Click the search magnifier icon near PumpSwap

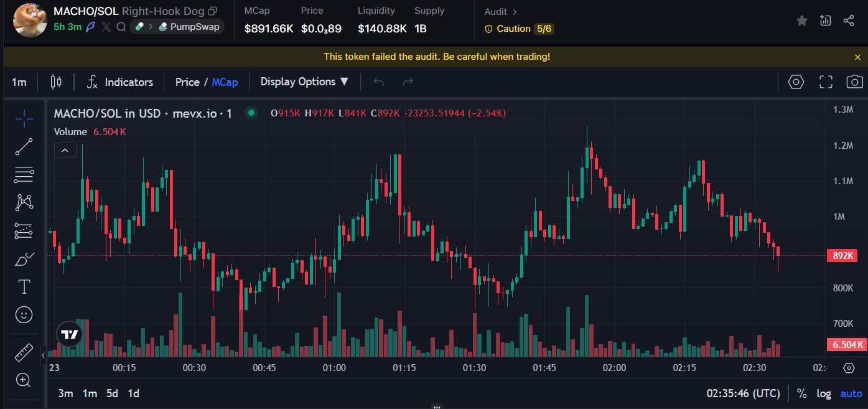click(121, 27)
